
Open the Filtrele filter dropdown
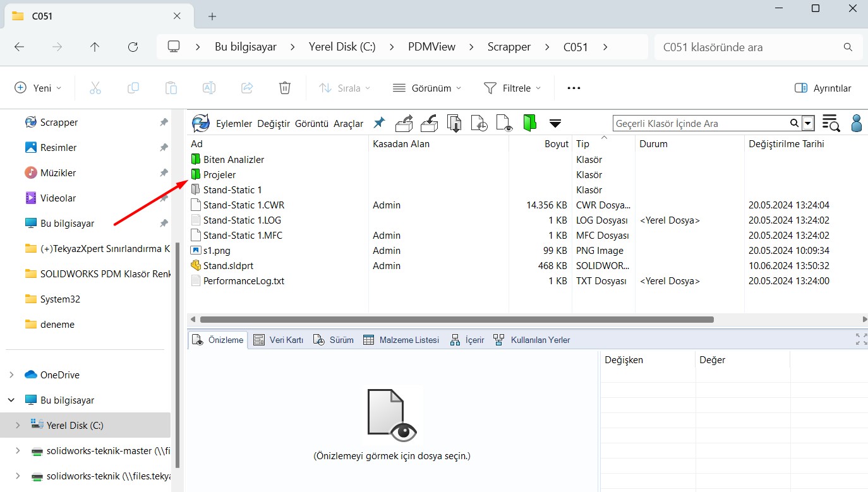[512, 88]
